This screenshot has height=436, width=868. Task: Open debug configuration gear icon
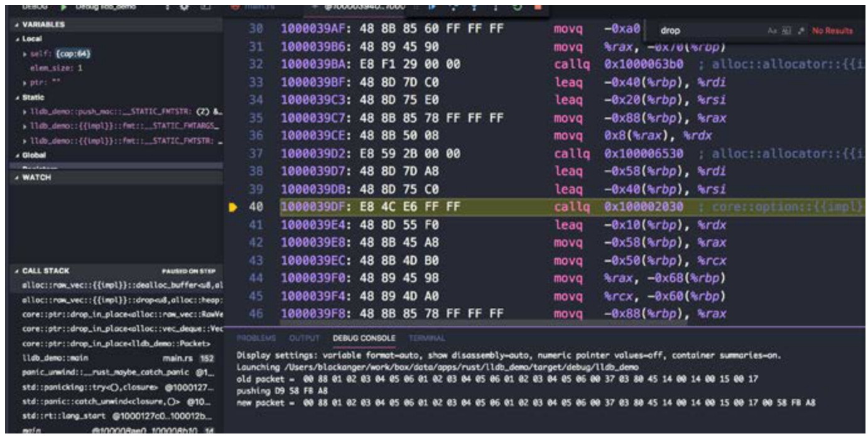click(x=184, y=7)
